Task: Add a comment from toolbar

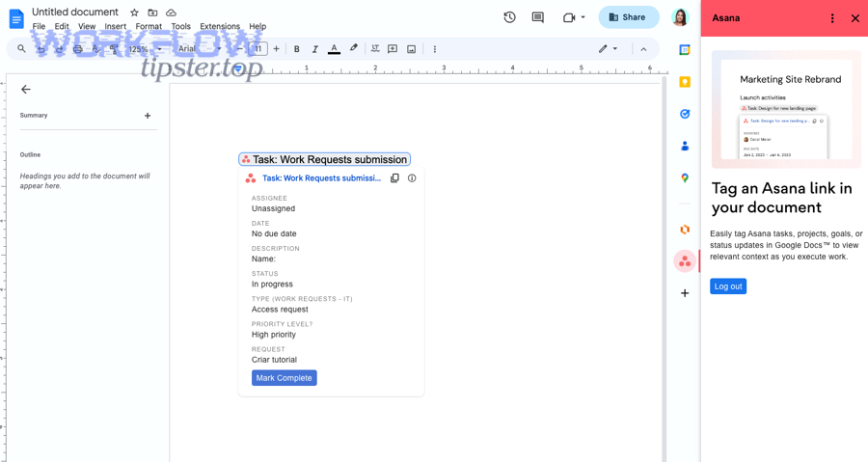Action: point(393,48)
